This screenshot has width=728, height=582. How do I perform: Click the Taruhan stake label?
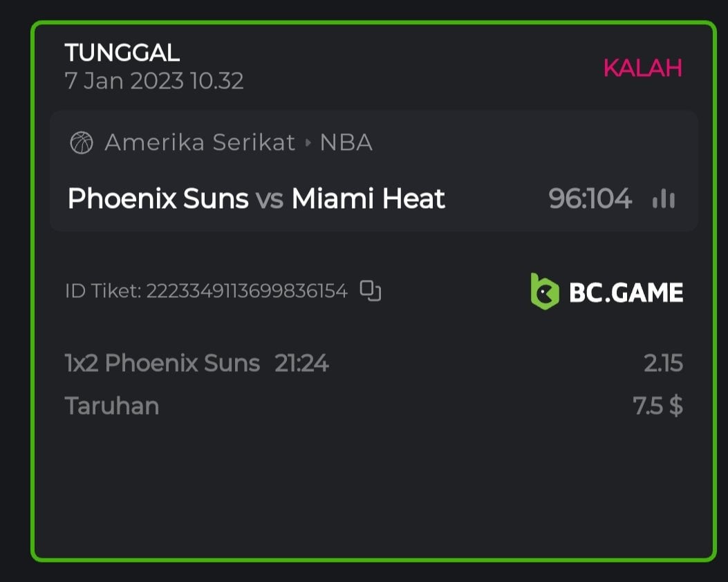coord(112,406)
